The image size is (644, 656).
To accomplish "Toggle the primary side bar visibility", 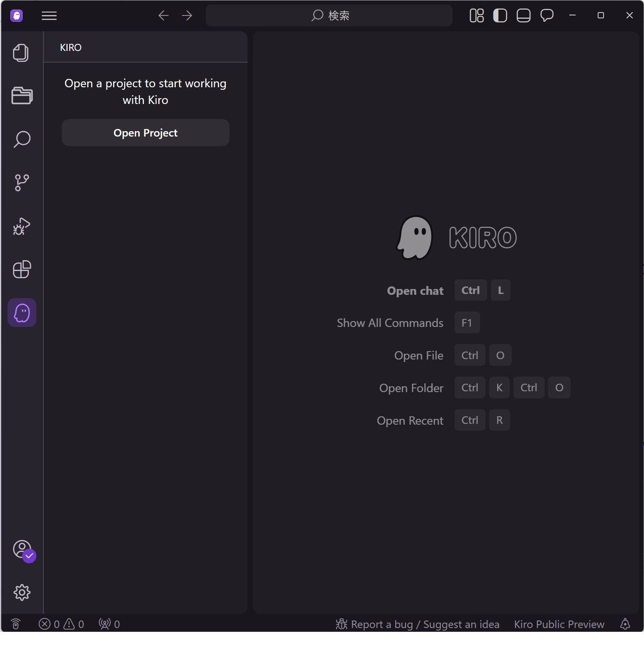I will (500, 15).
